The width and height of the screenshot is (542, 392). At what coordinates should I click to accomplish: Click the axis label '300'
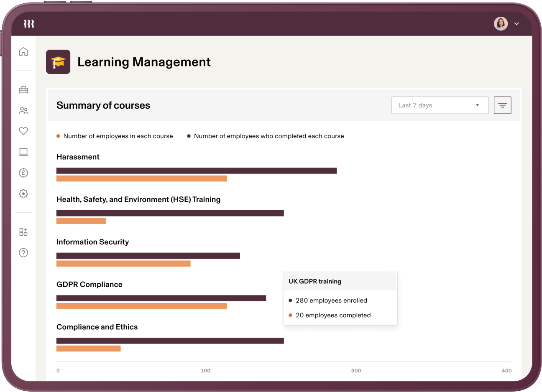(x=356, y=371)
